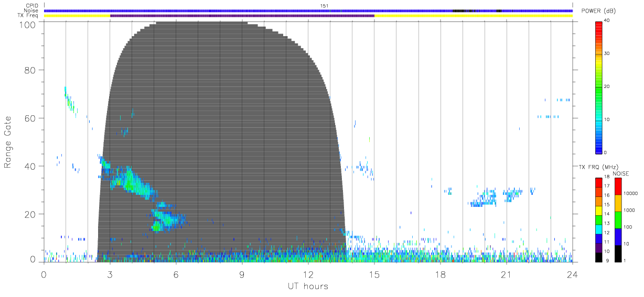Image resolution: width=644 pixels, height=297 pixels.
Task: Click the '1' label on NOISE scale
Action: click(x=625, y=260)
